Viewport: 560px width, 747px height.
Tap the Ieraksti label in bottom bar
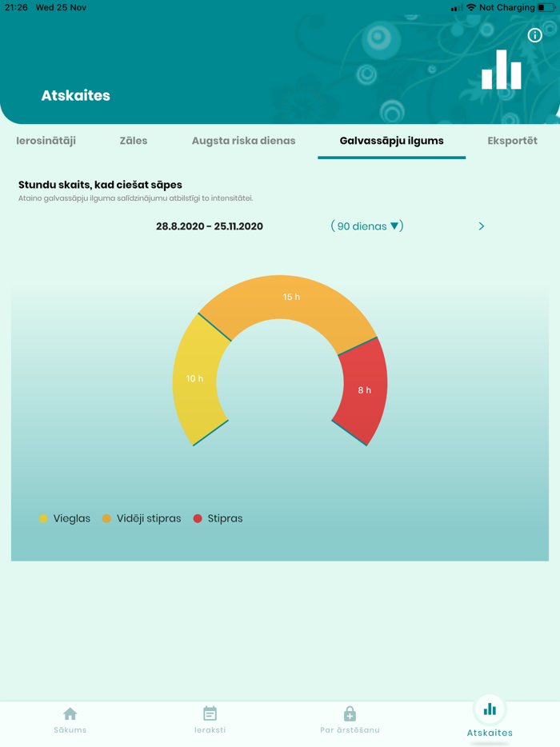point(210,730)
